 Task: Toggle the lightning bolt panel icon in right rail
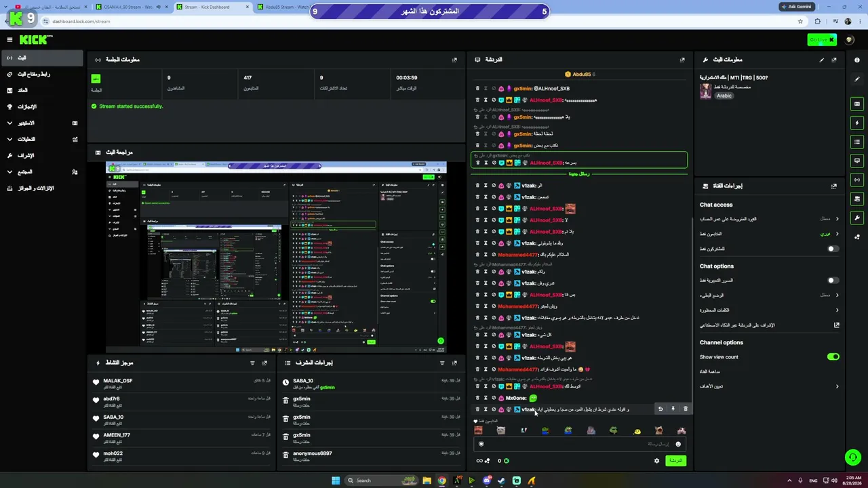(x=857, y=123)
